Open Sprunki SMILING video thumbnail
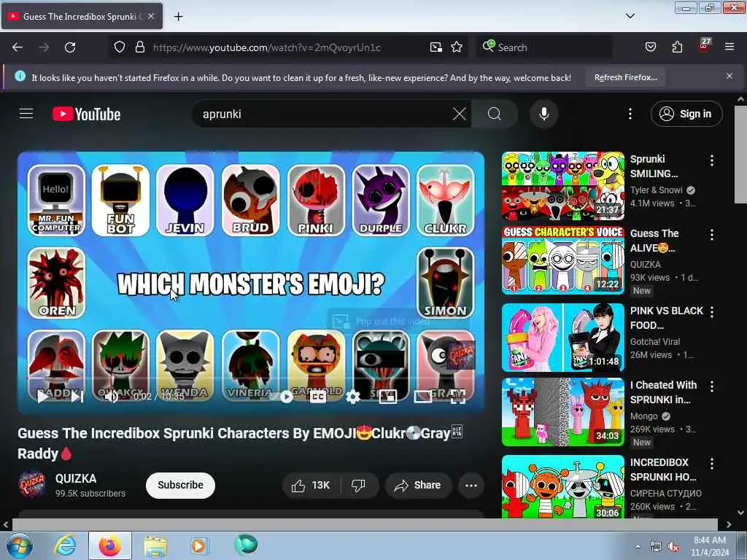Image resolution: width=747 pixels, height=560 pixels. (562, 186)
